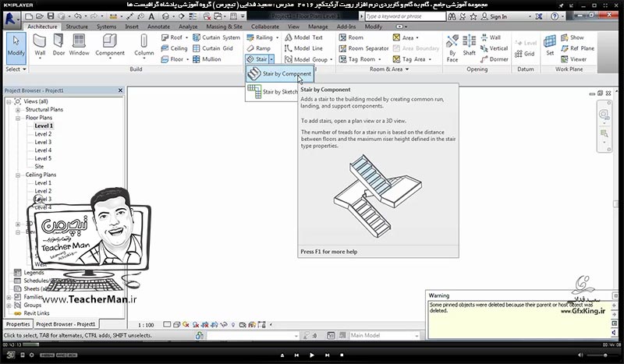Open the Manage ribbon tab
624x364 pixels.
coord(318,27)
